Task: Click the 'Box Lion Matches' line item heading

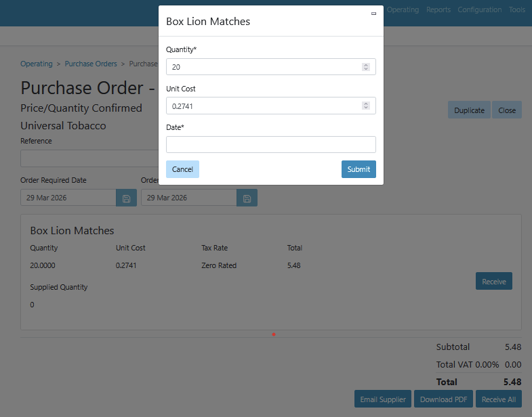Action: pos(72,231)
